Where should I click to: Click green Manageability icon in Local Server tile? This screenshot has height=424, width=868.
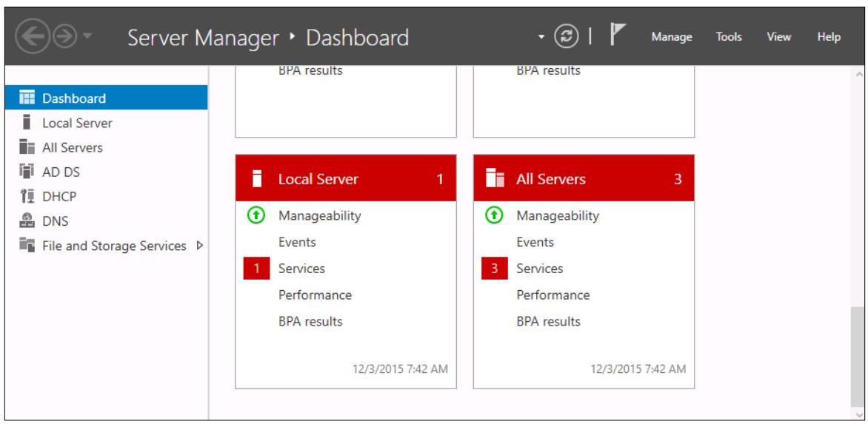pos(256,215)
